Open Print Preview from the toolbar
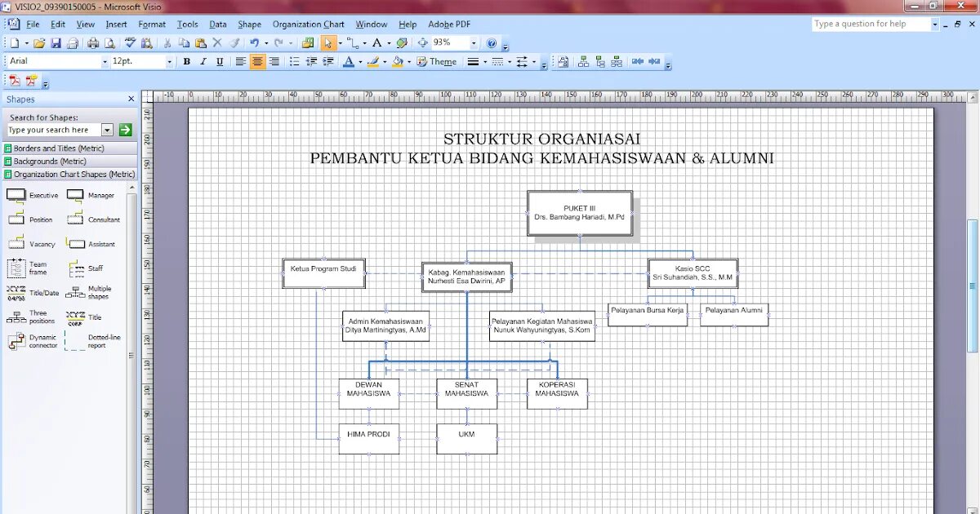The height and width of the screenshot is (514, 980). 109,43
